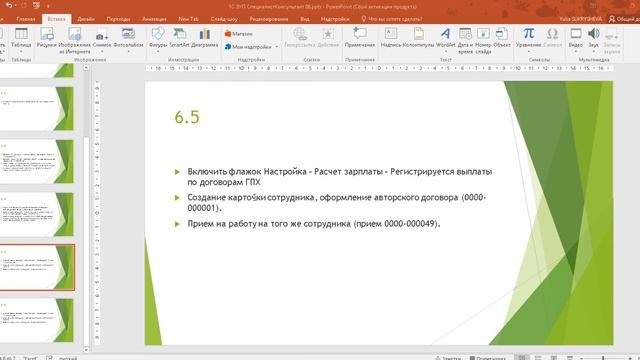Click the up arrow of thumbnail pane scrollbar
Viewport: 640px width, 360px height.
pyautogui.click(x=86, y=68)
